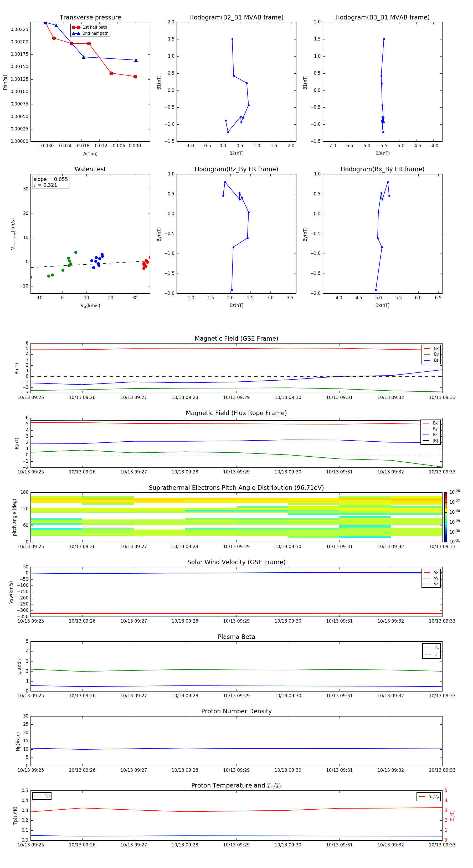Image resolution: width=473 pixels, height=868 pixels.
Task: Click the 'Proton Temperature and Te/Tp' title
Action: coord(236,786)
